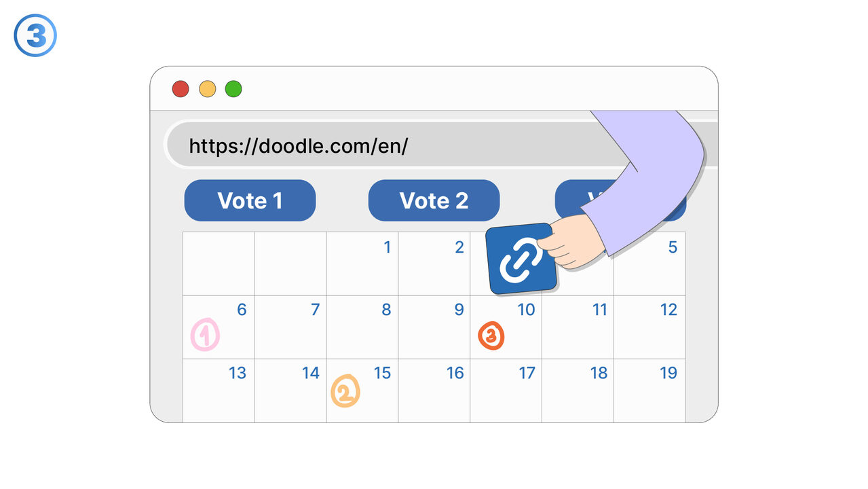Click the green window maximize dot
The width and height of the screenshot is (868, 489).
(233, 89)
